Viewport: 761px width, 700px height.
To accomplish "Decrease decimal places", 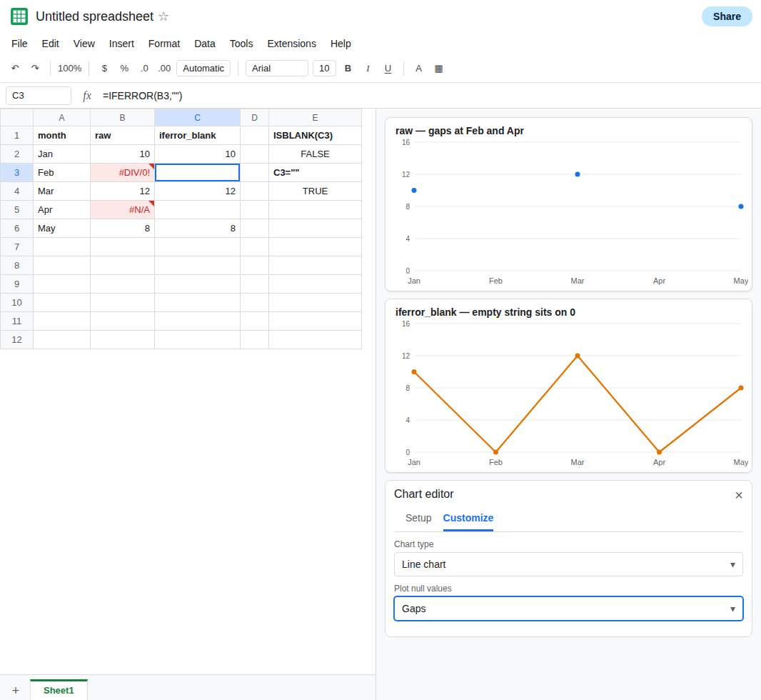I will (144, 69).
